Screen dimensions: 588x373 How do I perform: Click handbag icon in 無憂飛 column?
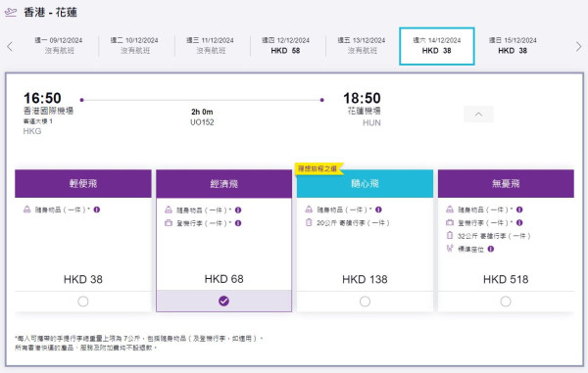pos(450,210)
